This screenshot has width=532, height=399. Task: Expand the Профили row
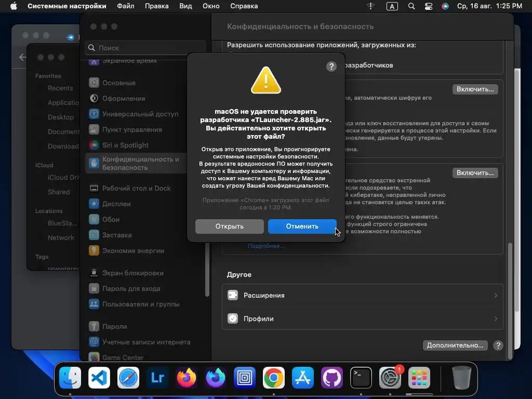[362, 318]
